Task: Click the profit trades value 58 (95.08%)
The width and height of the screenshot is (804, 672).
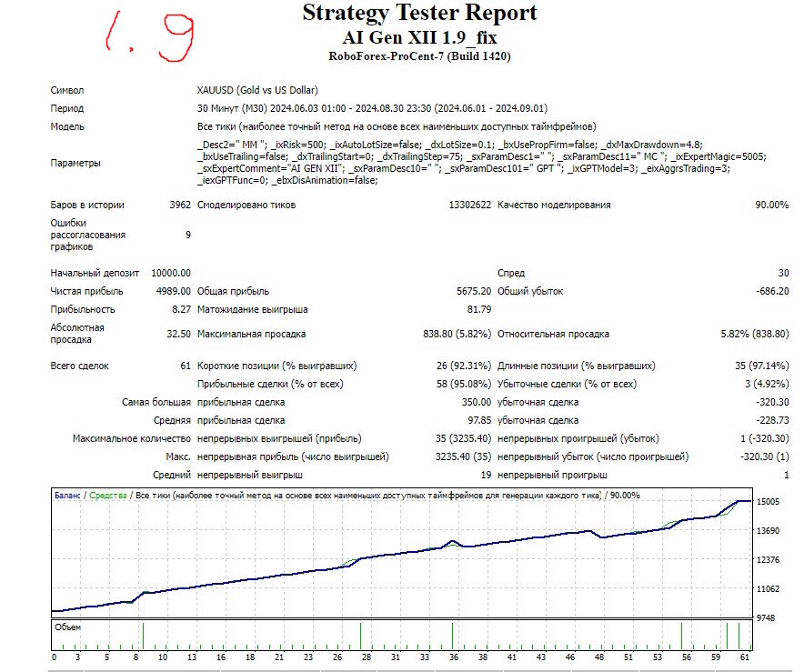Action: tap(464, 384)
